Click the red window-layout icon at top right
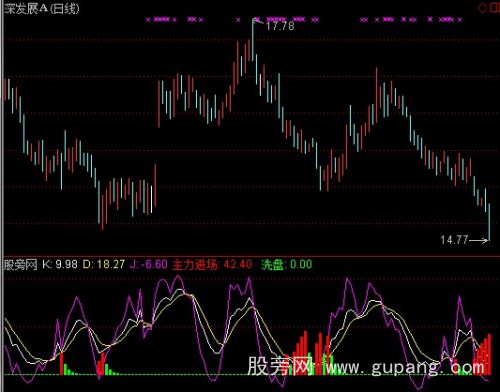The image size is (500, 392). (495, 8)
